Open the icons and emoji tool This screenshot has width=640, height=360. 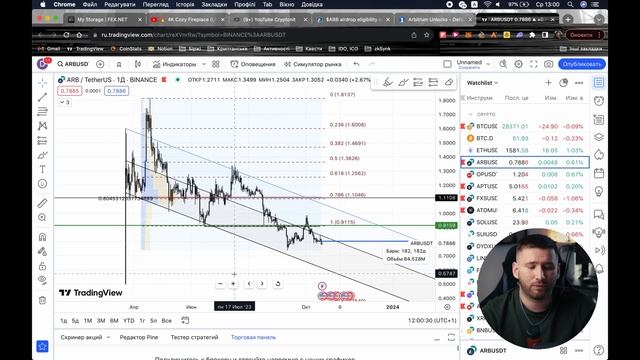pos(42,184)
